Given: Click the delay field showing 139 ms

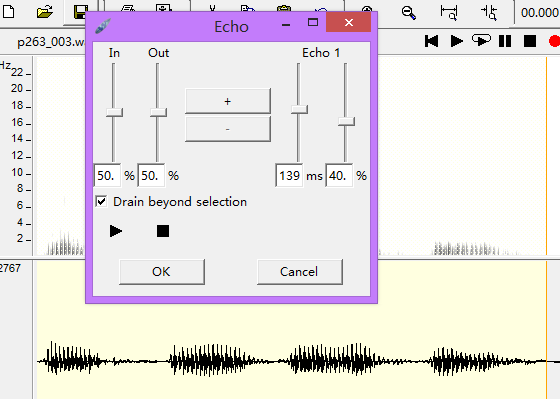Looking at the screenshot, I should coord(289,175).
